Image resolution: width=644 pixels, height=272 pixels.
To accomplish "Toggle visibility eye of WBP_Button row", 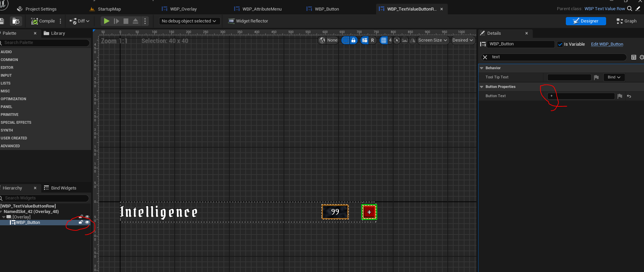I will pyautogui.click(x=87, y=222).
